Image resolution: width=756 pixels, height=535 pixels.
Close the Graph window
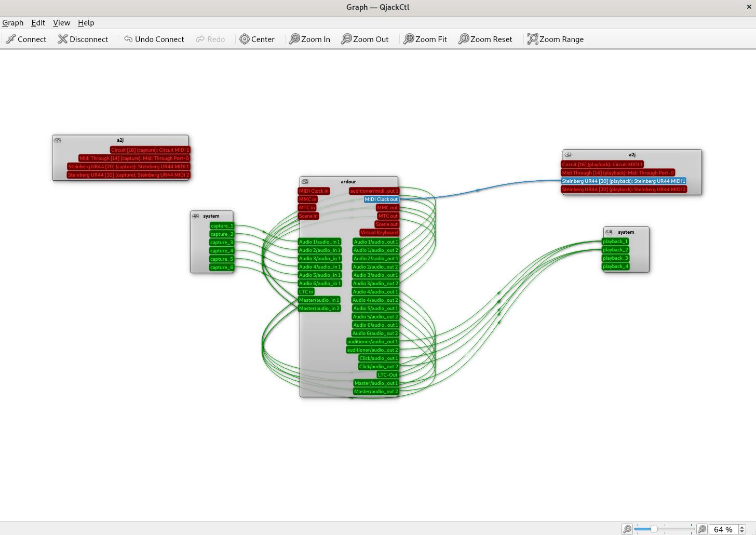(749, 7)
